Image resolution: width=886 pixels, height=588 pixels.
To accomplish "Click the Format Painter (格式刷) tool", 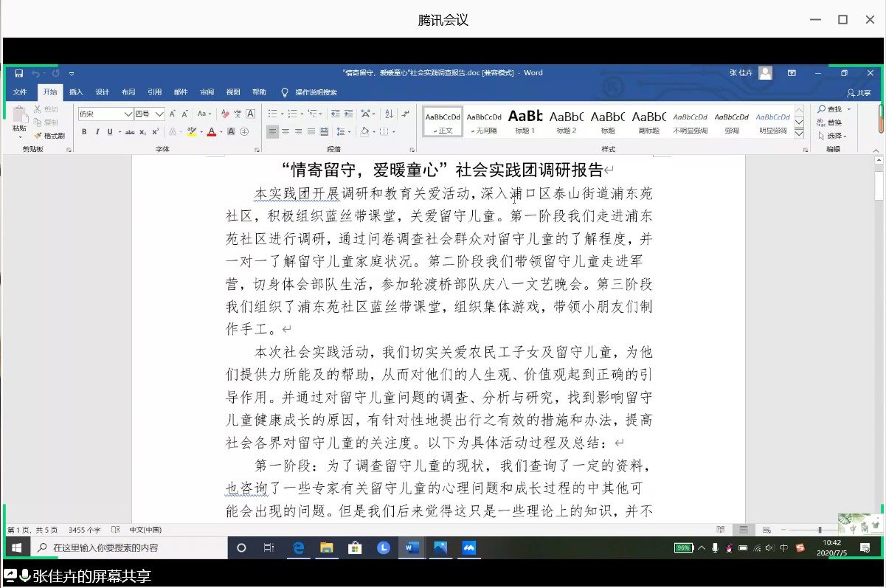I will pos(49,136).
